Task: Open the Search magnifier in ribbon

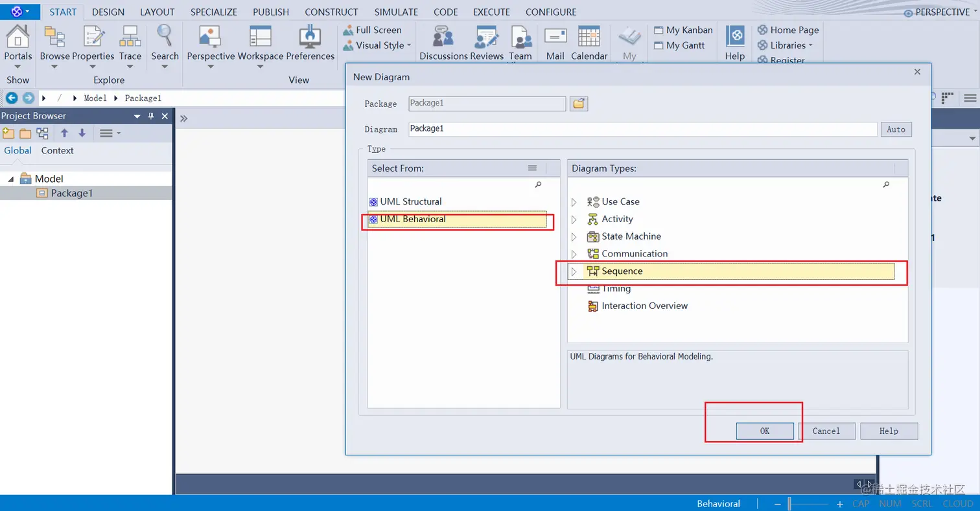Action: pyautogui.click(x=165, y=35)
